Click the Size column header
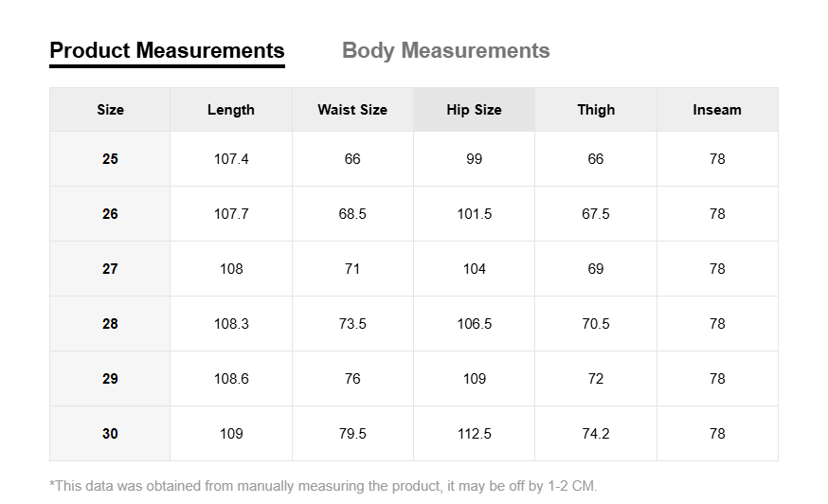Screen dimensions: 828x504 coord(110,109)
